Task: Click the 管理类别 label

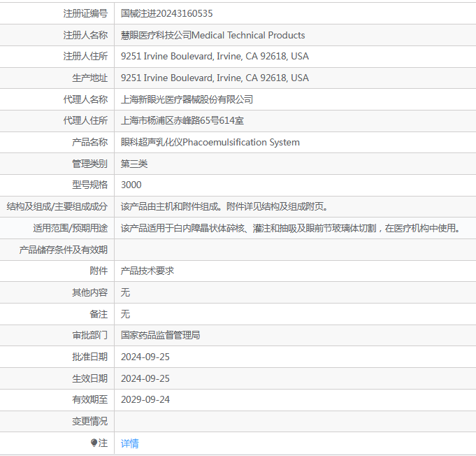Action: 90,164
